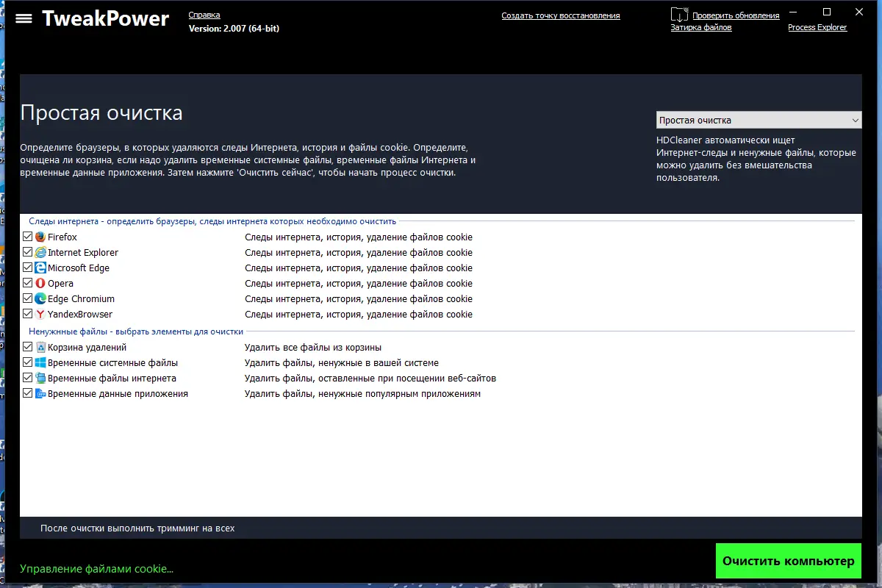Select the Internet Explorer row label

point(83,253)
